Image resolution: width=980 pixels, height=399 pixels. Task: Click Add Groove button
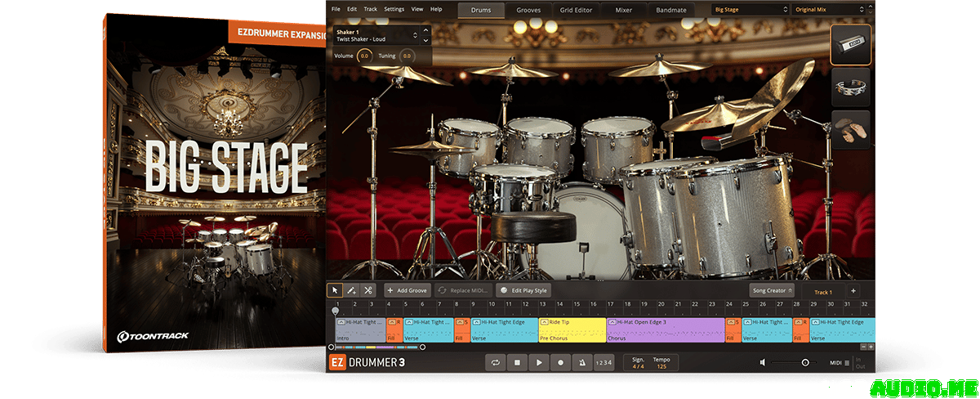pyautogui.click(x=407, y=290)
